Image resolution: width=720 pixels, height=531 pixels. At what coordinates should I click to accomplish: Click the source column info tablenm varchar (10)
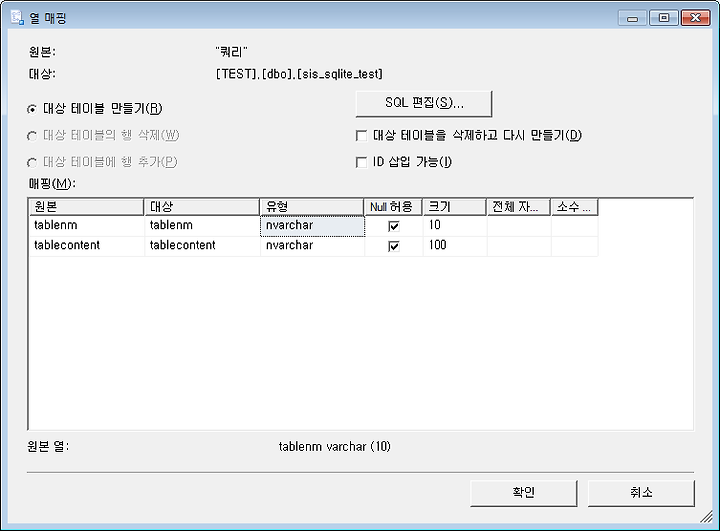point(334,446)
